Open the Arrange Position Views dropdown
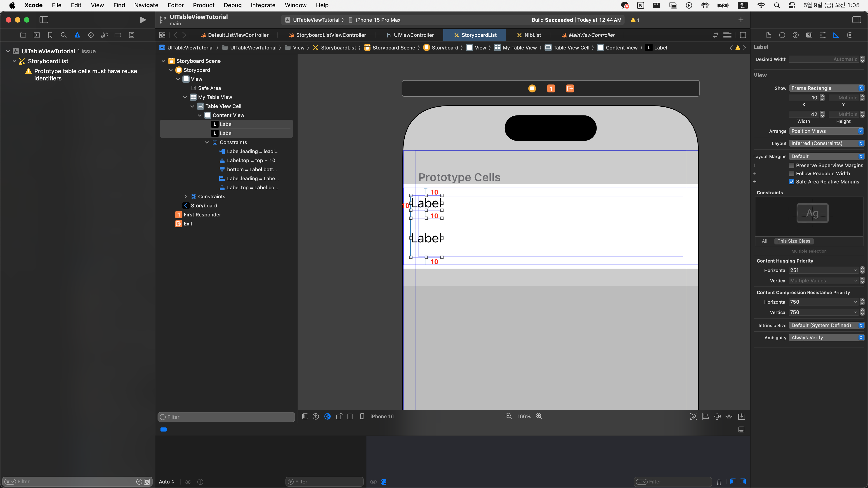The image size is (868, 488). point(827,131)
